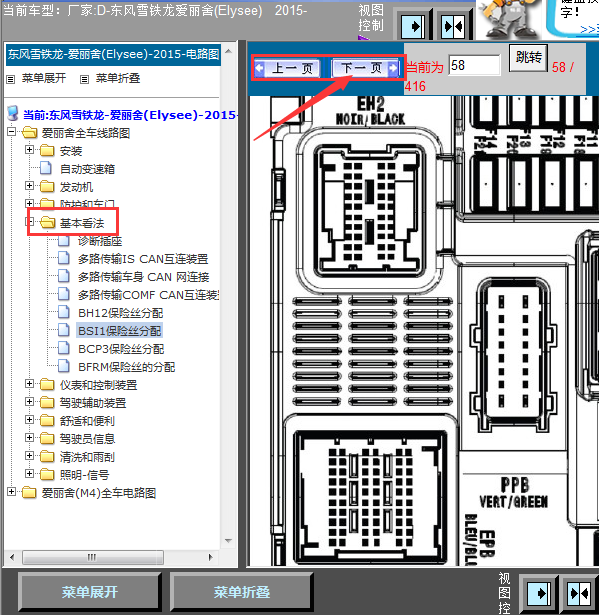Select BH12保险丝分配 entry
The image size is (599, 615).
pyautogui.click(x=120, y=313)
